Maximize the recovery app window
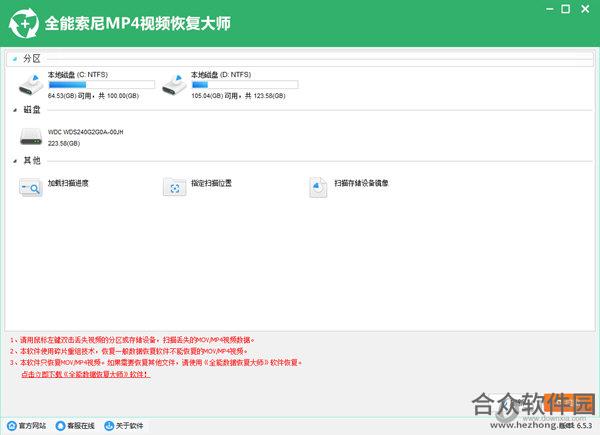The height and width of the screenshot is (435, 600). 566,9
